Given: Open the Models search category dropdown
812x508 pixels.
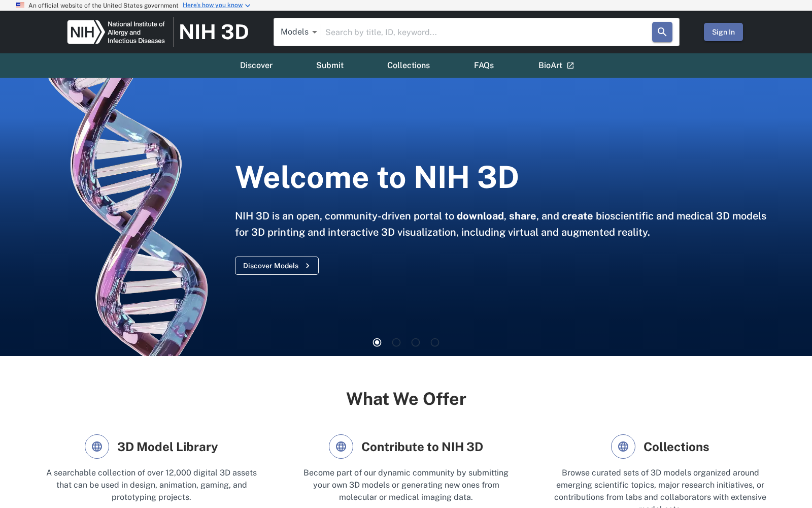Looking at the screenshot, I should pos(298,32).
